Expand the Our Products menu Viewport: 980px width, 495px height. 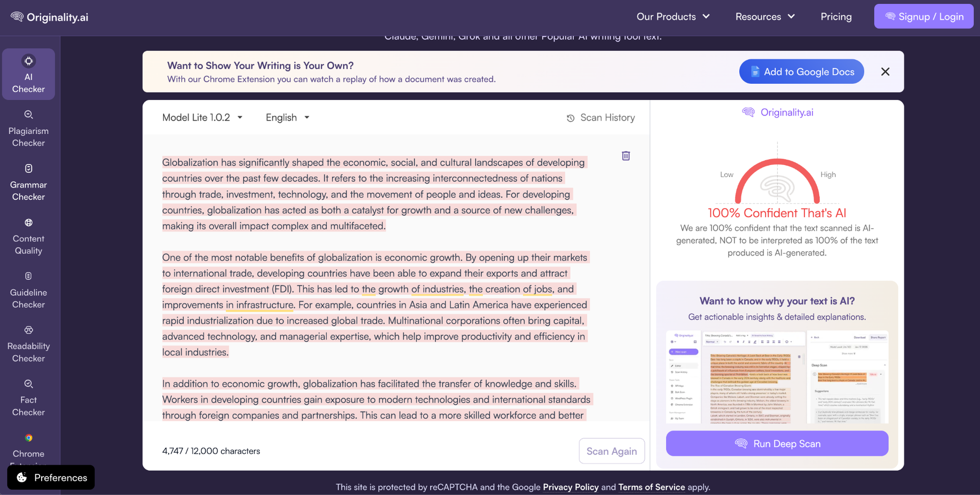click(x=673, y=17)
